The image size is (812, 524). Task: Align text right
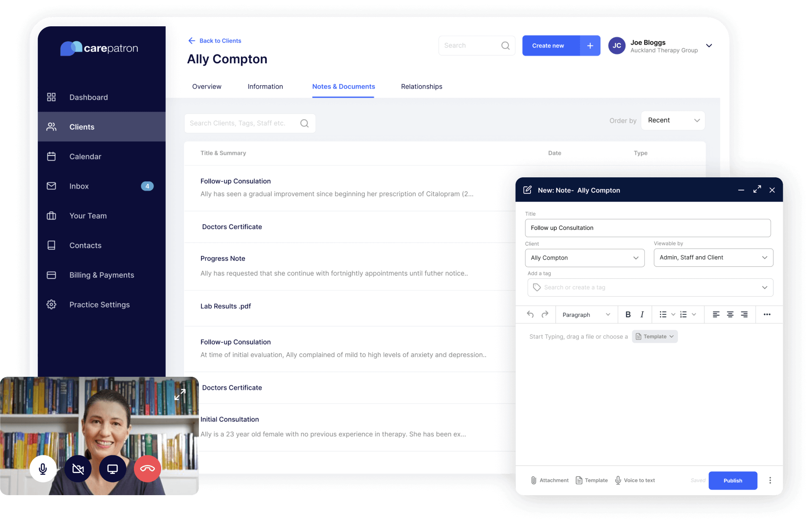[x=744, y=314]
